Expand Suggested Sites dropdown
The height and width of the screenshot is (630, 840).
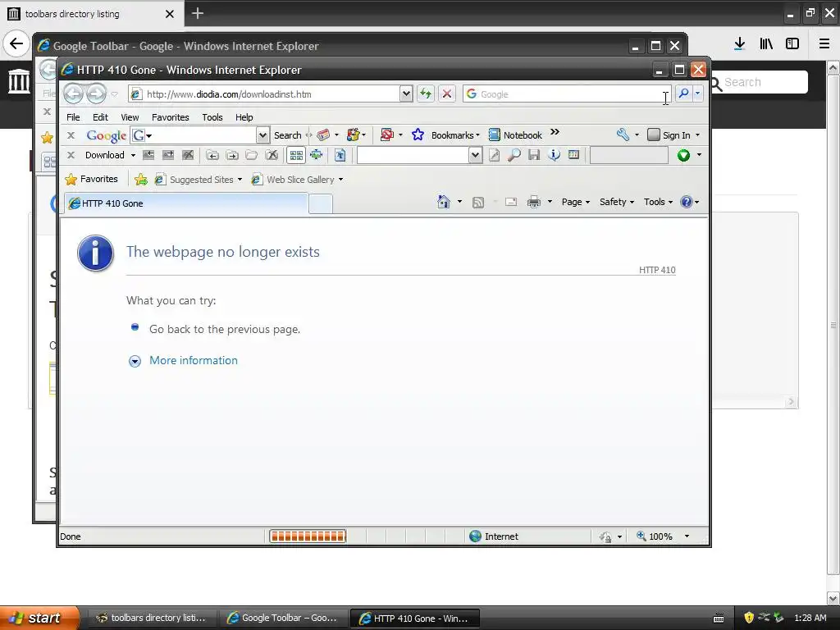(240, 180)
